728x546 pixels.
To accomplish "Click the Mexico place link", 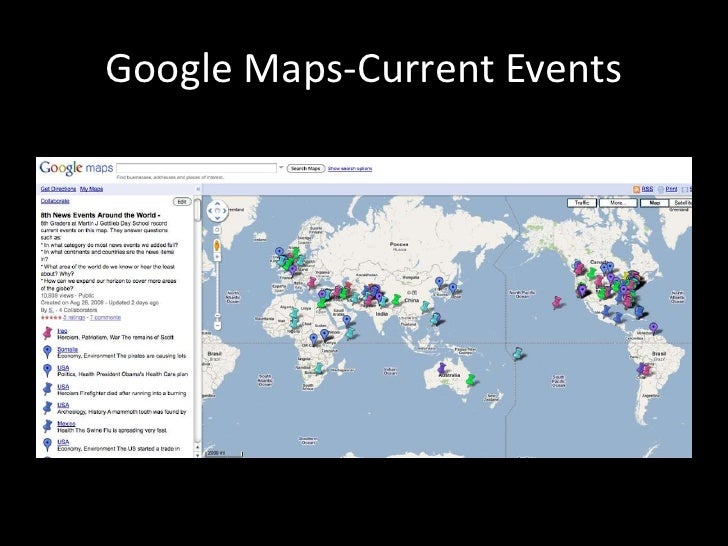I will 66,423.
